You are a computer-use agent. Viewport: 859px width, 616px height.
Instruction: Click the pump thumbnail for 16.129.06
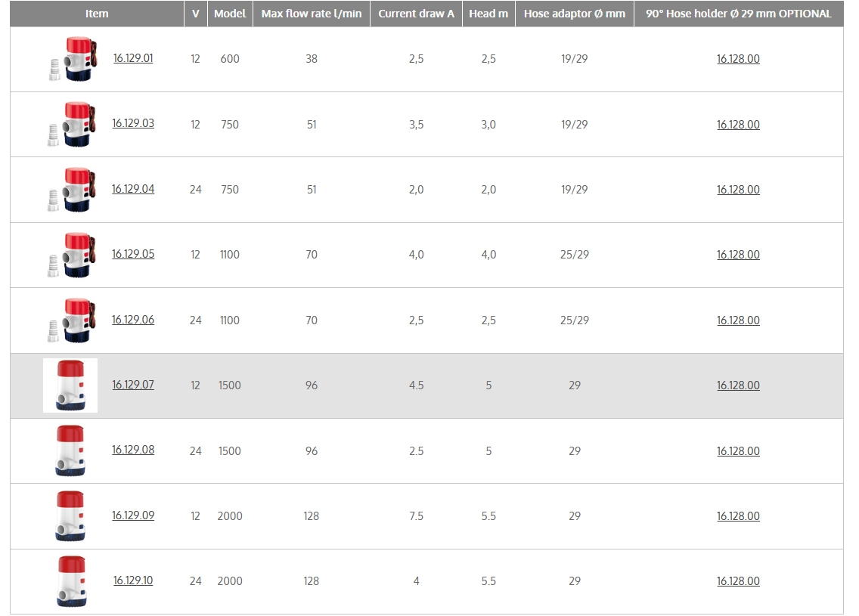[70, 320]
